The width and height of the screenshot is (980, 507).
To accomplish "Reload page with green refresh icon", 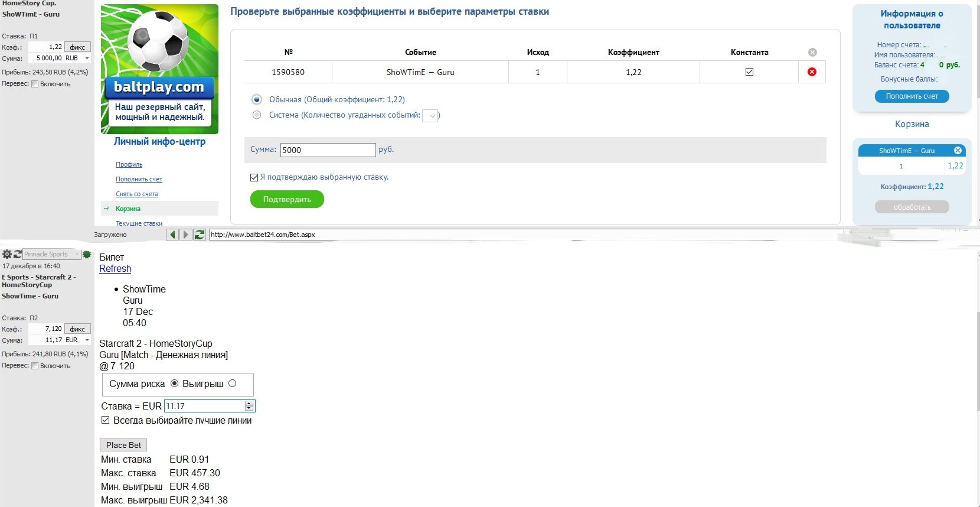I will [200, 235].
